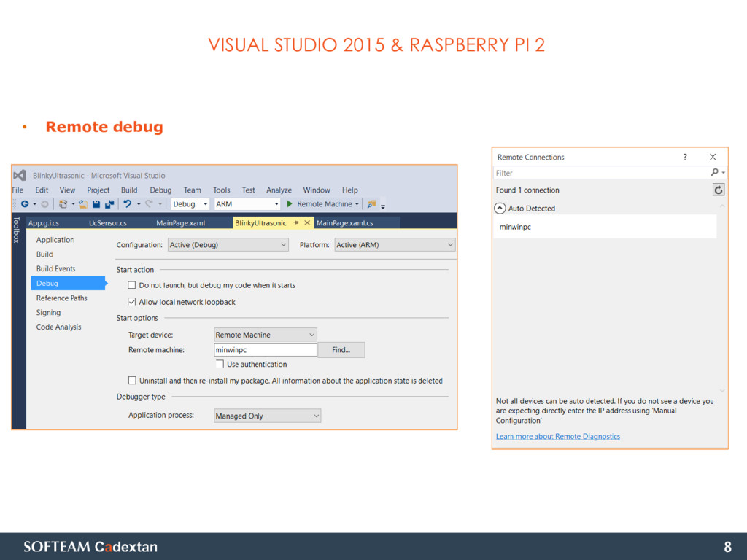Select the Code Analysis properties page

(x=58, y=327)
